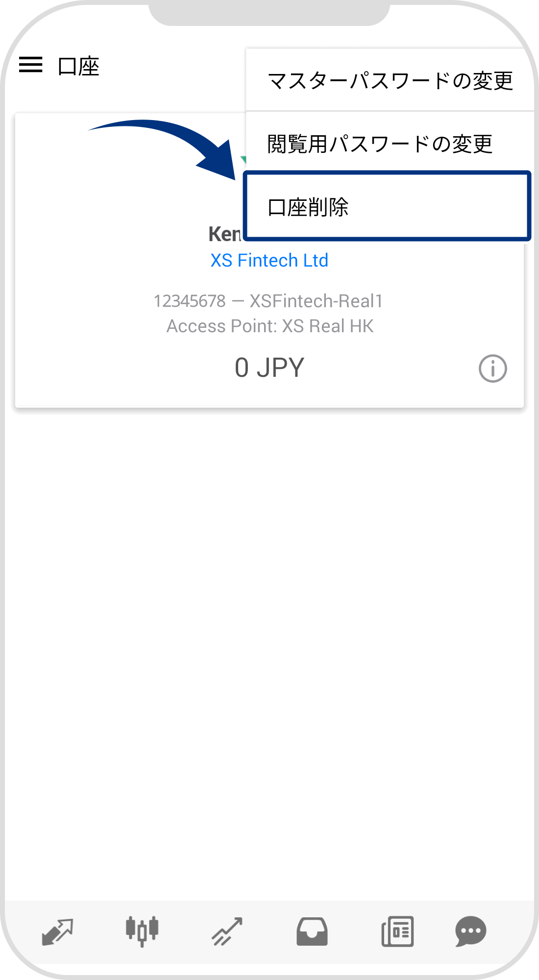
Task: Open the History inbox tray icon
Action: pos(312,931)
